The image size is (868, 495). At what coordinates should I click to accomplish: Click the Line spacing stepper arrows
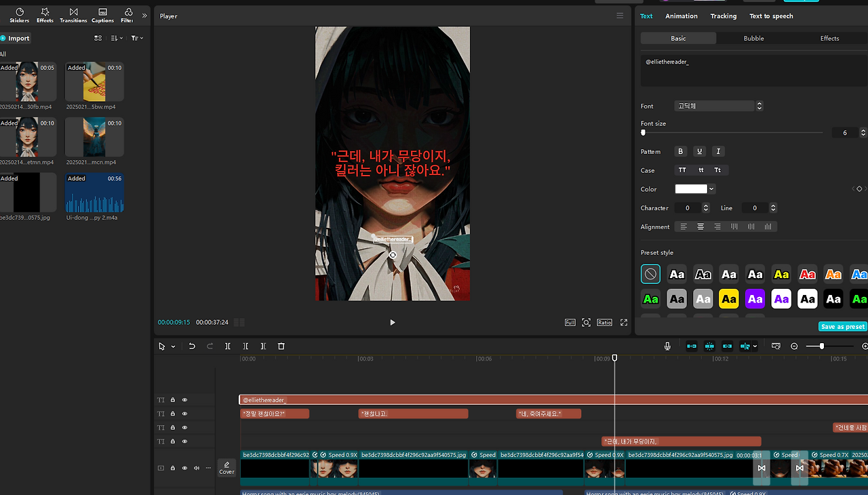pyautogui.click(x=773, y=207)
